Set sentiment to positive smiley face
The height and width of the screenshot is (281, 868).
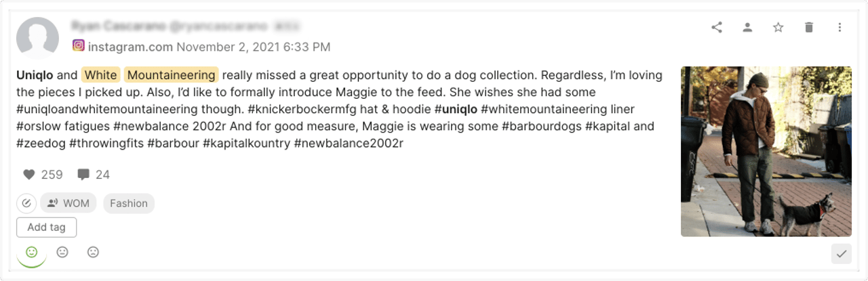point(31,252)
